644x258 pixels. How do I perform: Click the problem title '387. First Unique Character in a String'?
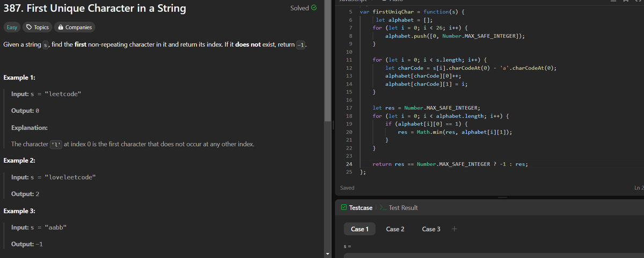coord(95,8)
